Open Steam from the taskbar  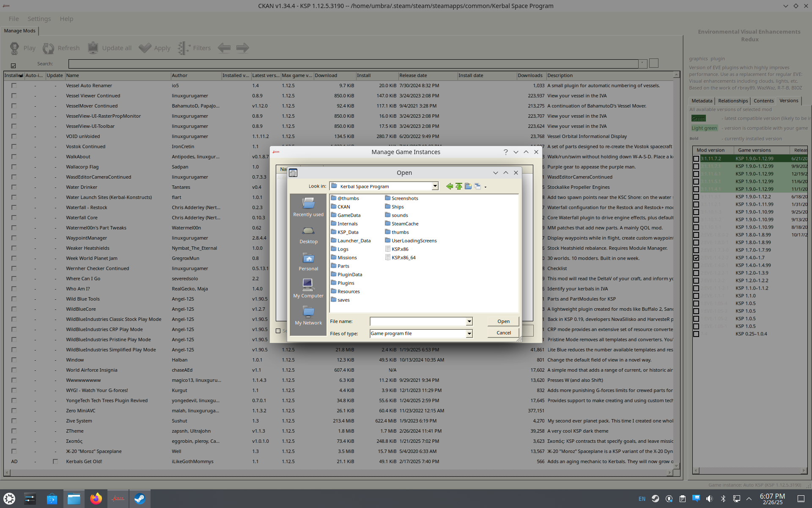pos(140,499)
